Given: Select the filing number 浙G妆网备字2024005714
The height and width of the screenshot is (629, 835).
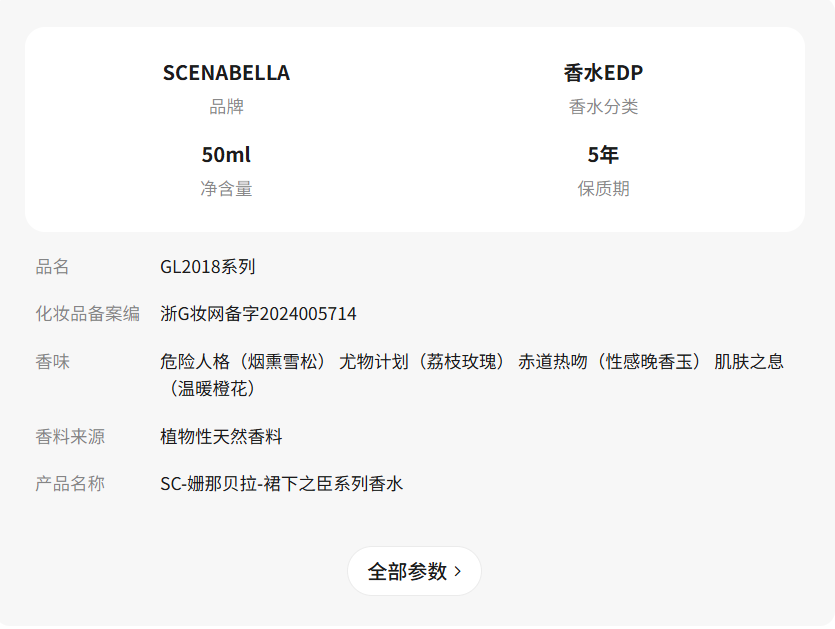Looking at the screenshot, I should click(258, 314).
